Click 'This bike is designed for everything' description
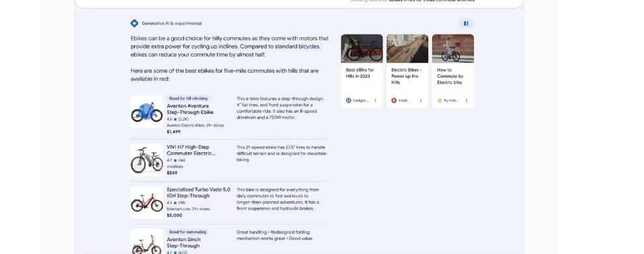The height and width of the screenshot is (254, 644). pos(278,199)
